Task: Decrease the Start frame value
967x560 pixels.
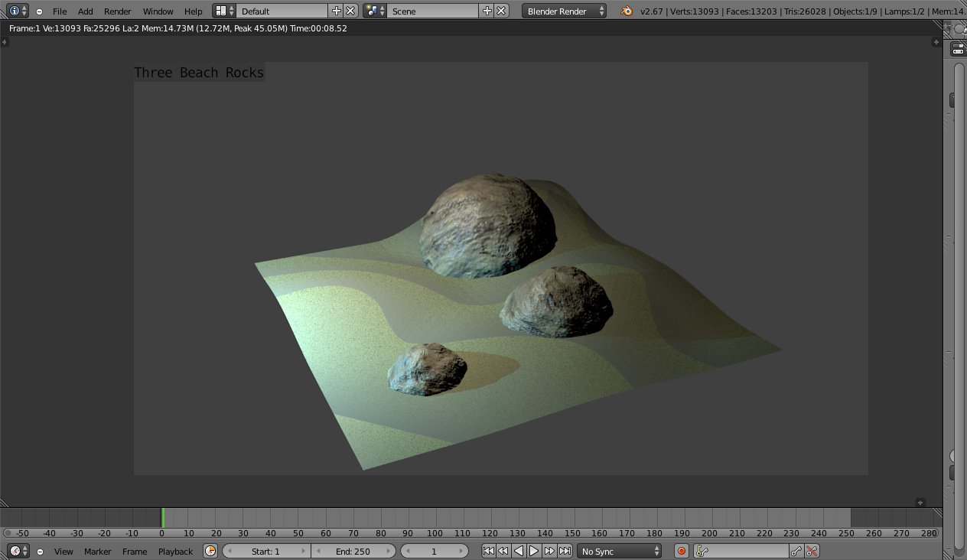Action: tap(228, 551)
